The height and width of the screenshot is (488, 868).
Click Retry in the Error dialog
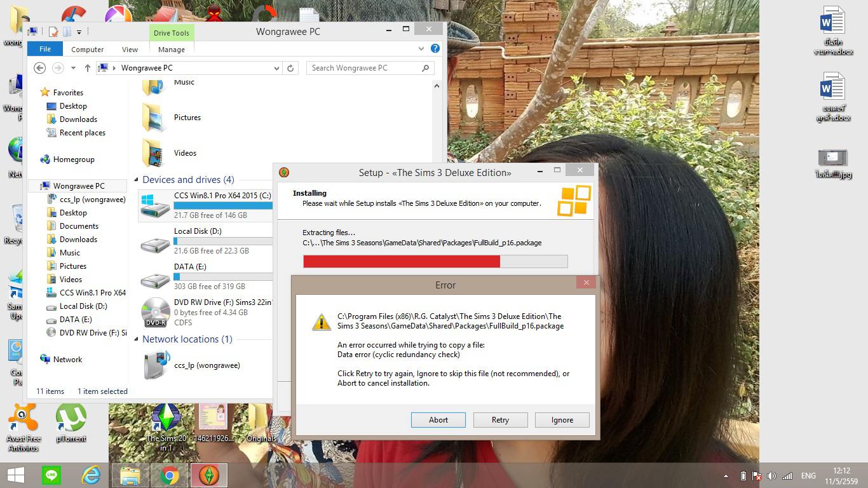click(x=500, y=420)
